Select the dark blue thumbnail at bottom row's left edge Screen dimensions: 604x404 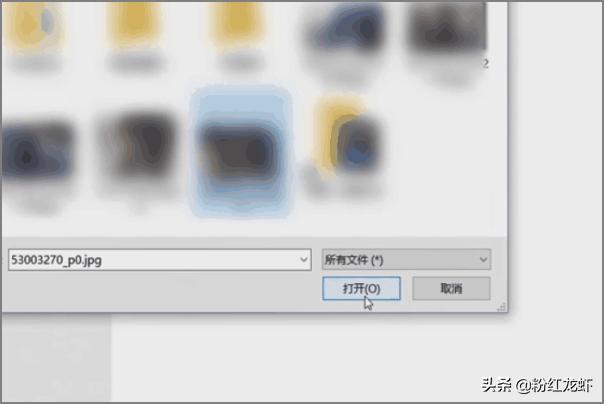(x=37, y=152)
